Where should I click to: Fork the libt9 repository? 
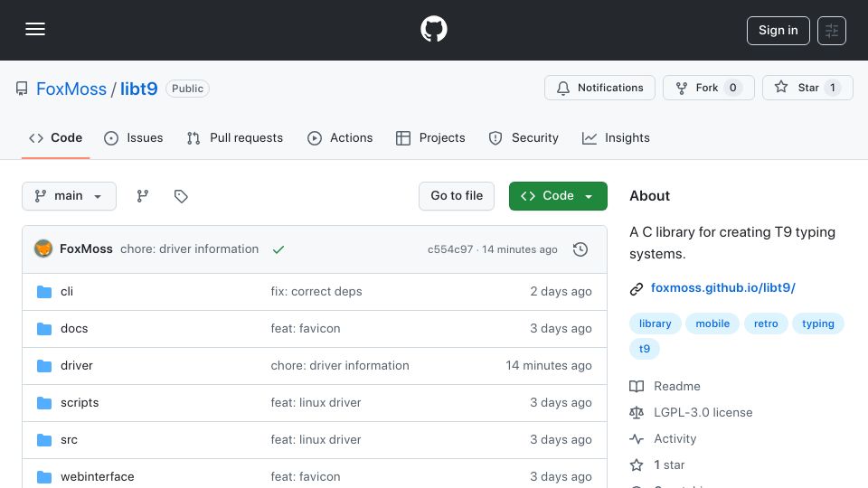(709, 88)
